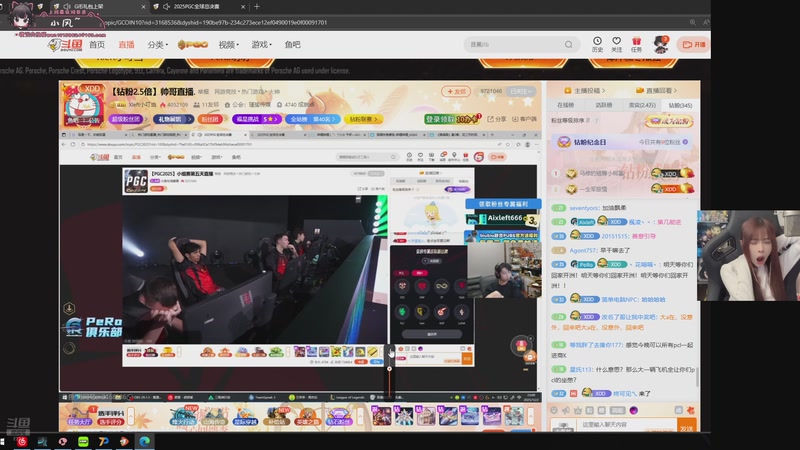Image resolution: width=800 pixels, height=450 pixels.
Task: Expand 直播回看 replay section
Action: (x=656, y=90)
